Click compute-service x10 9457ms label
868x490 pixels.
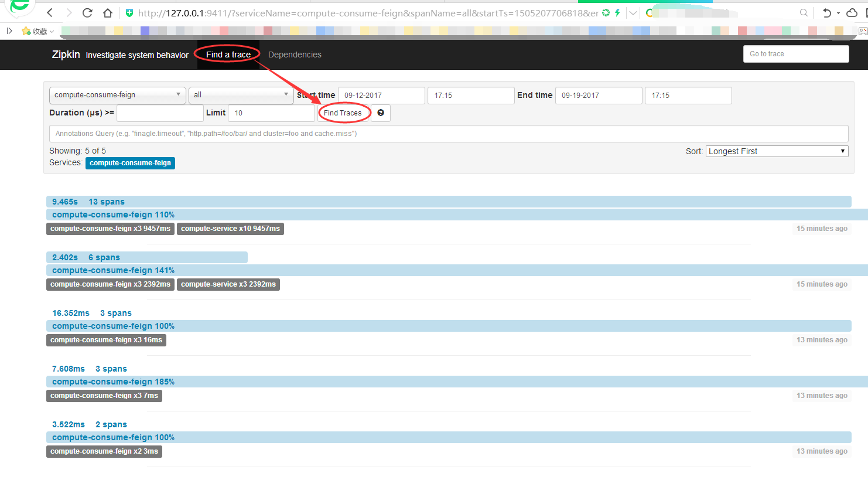pos(230,229)
